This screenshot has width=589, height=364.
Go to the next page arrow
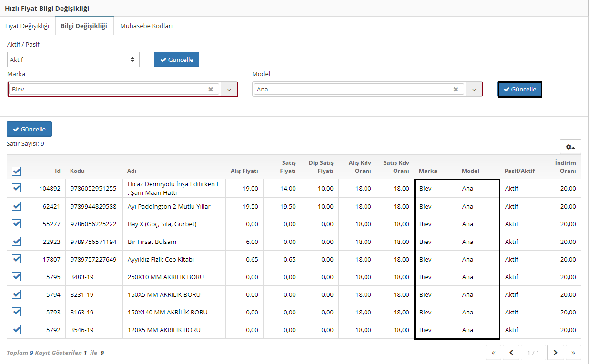point(555,353)
